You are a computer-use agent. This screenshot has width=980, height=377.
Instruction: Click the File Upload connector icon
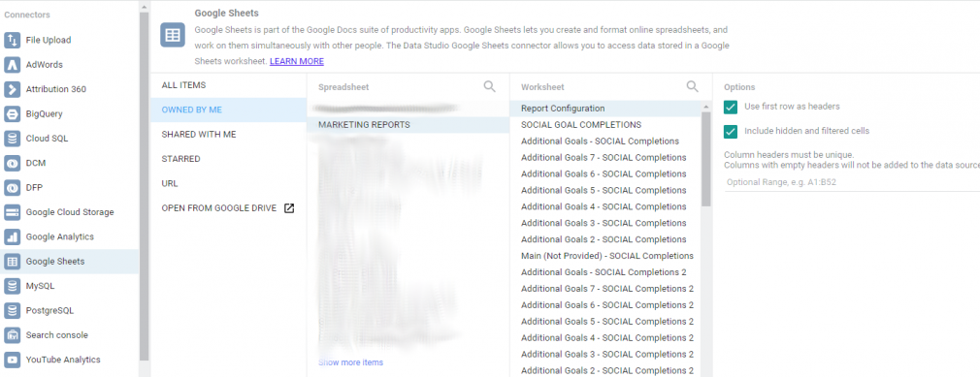(x=12, y=40)
